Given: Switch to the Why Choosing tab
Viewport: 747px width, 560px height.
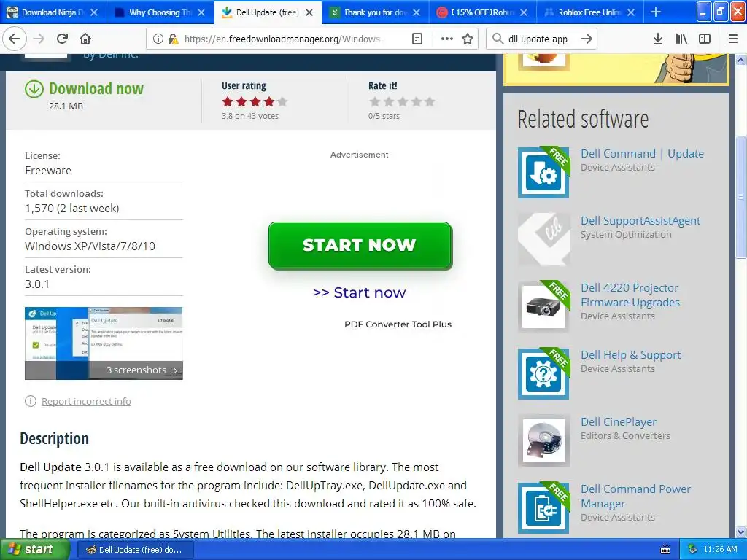Looking at the screenshot, I should click(x=160, y=12).
